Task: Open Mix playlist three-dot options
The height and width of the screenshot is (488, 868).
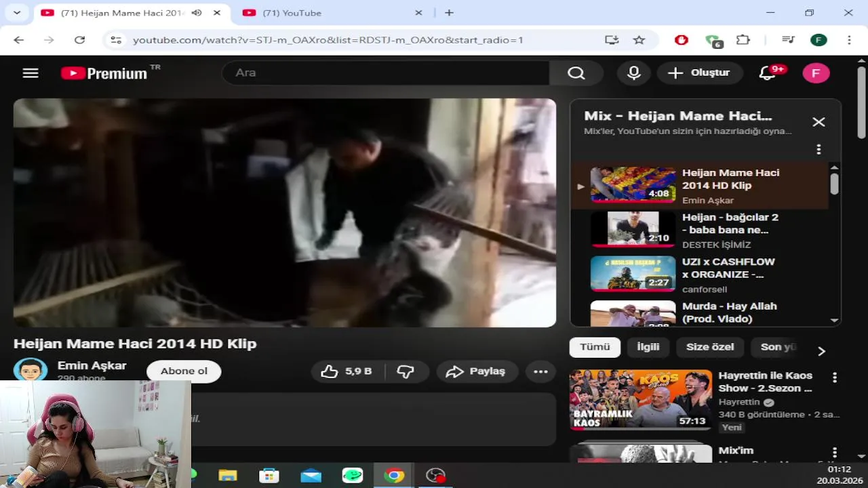Action: pyautogui.click(x=818, y=149)
